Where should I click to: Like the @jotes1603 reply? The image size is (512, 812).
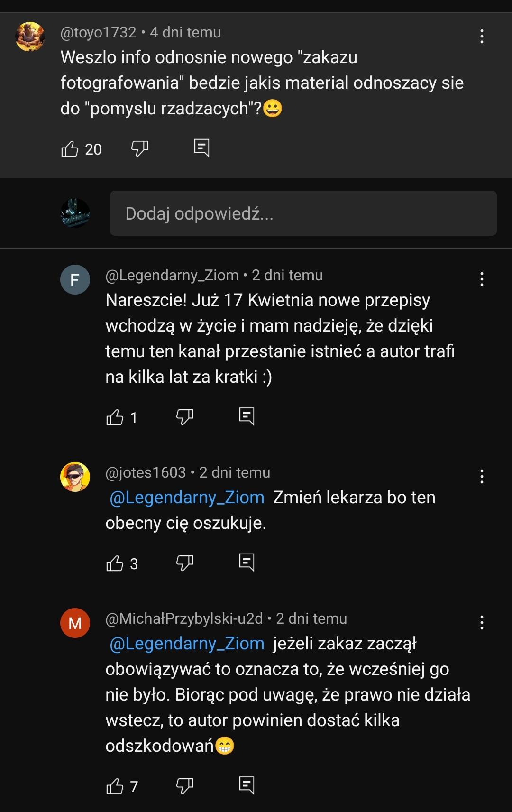tap(115, 563)
